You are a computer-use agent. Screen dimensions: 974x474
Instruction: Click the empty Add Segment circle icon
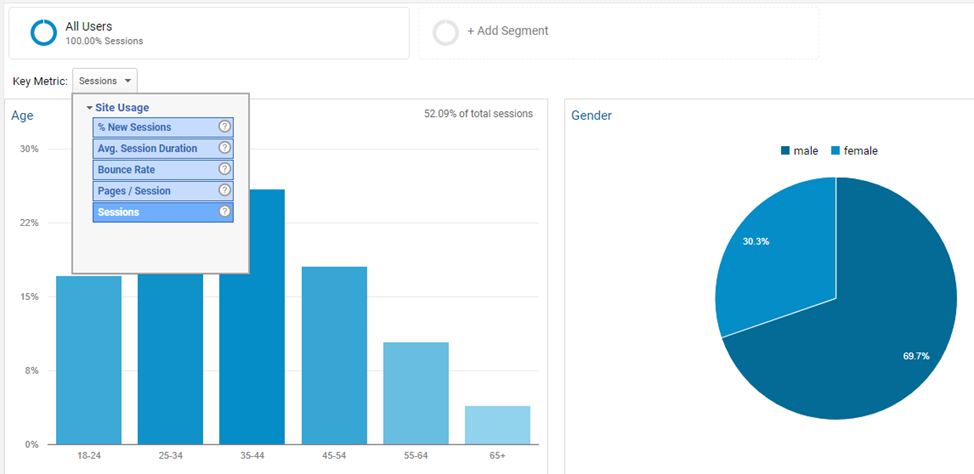(446, 33)
